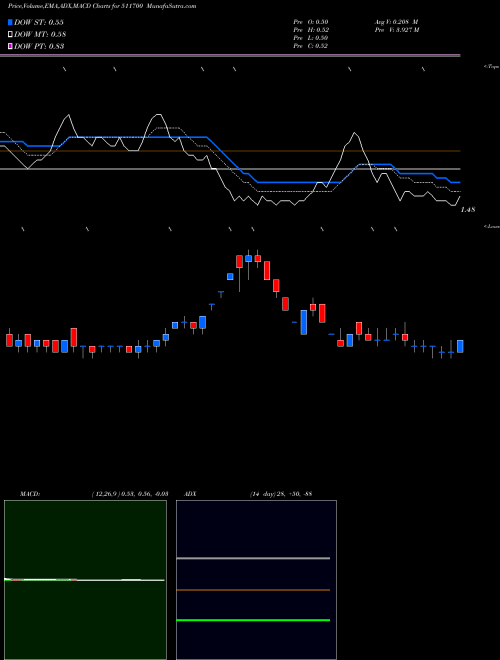Click the white DOW MT legend square

10,35
